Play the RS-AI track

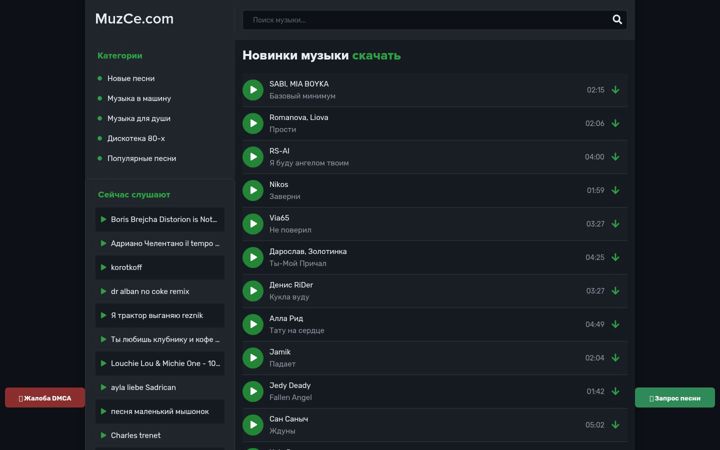click(x=253, y=157)
